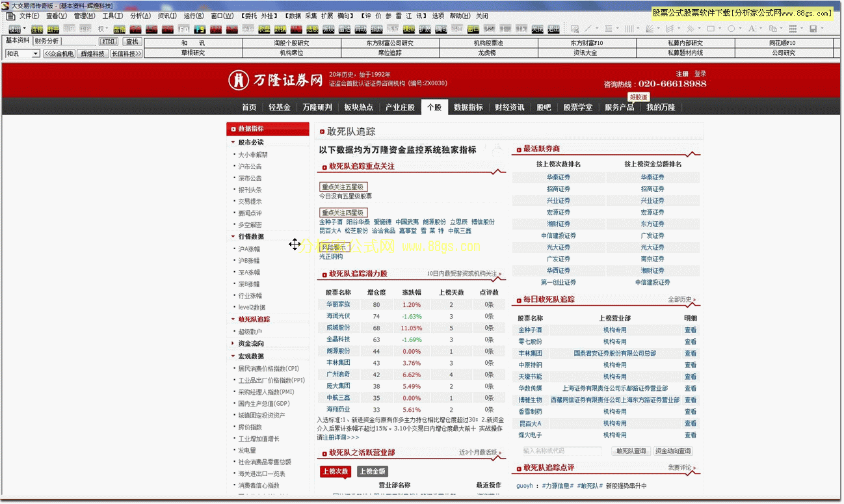Click the 重点关注四星级 label box
844x504 pixels.
click(343, 213)
